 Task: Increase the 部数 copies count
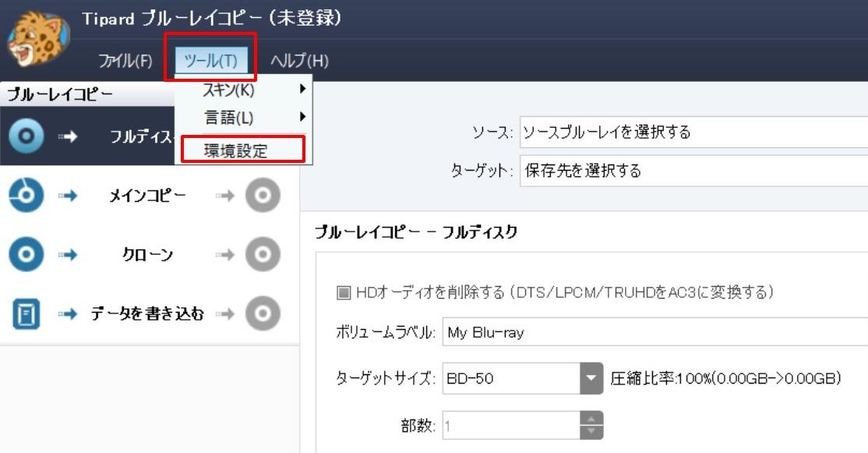coord(591,419)
